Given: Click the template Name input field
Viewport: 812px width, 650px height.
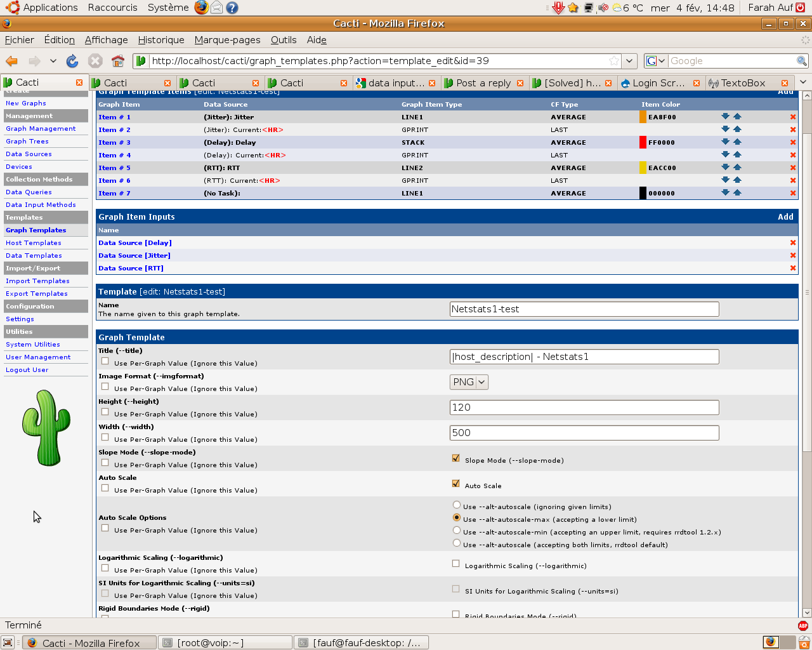Looking at the screenshot, I should tap(584, 309).
